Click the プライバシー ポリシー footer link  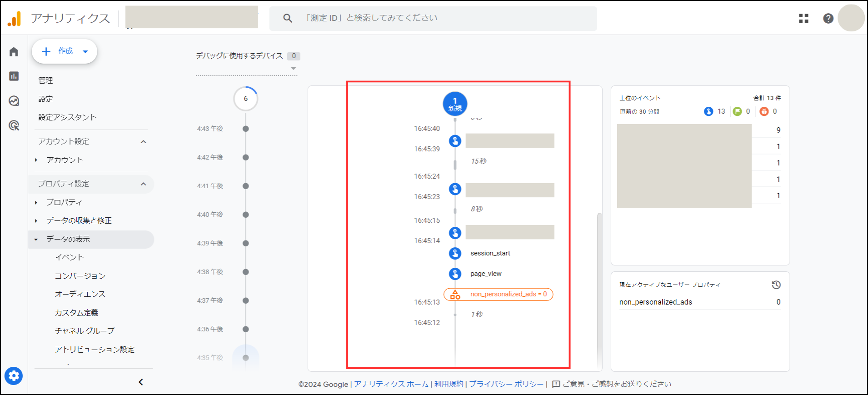pos(506,384)
